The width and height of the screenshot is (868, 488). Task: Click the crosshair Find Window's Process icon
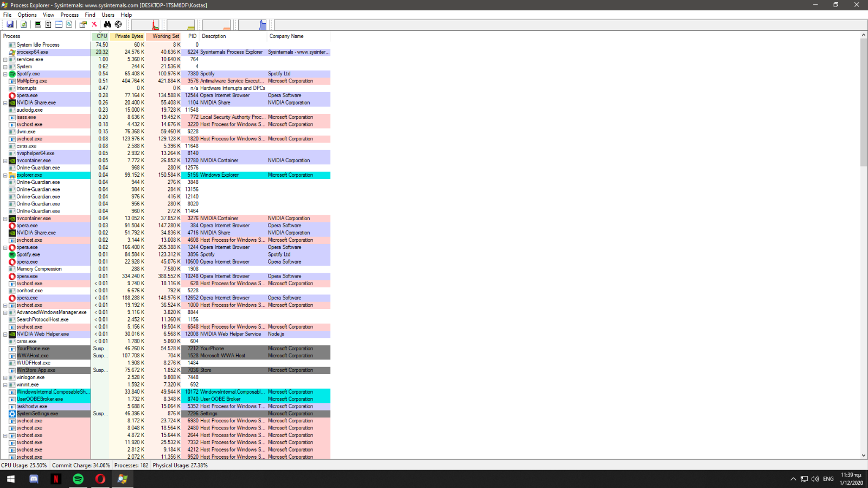[x=118, y=24]
